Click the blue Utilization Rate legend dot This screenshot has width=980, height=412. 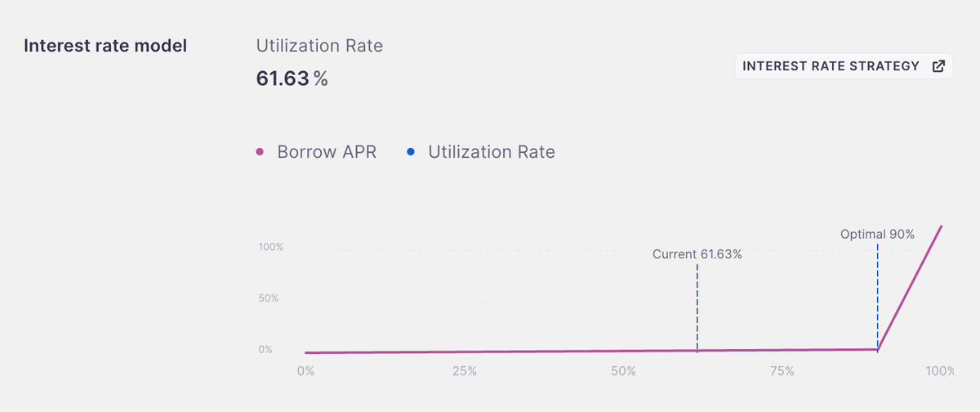(x=411, y=151)
